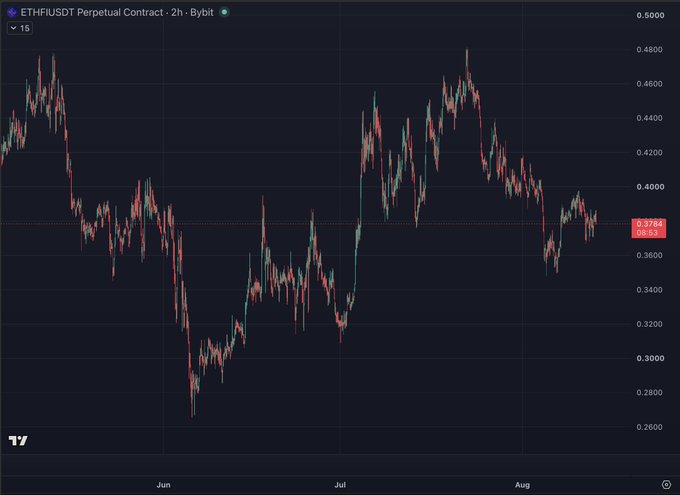Click the Jun label on time axis
This screenshot has width=680, height=495.
163,485
